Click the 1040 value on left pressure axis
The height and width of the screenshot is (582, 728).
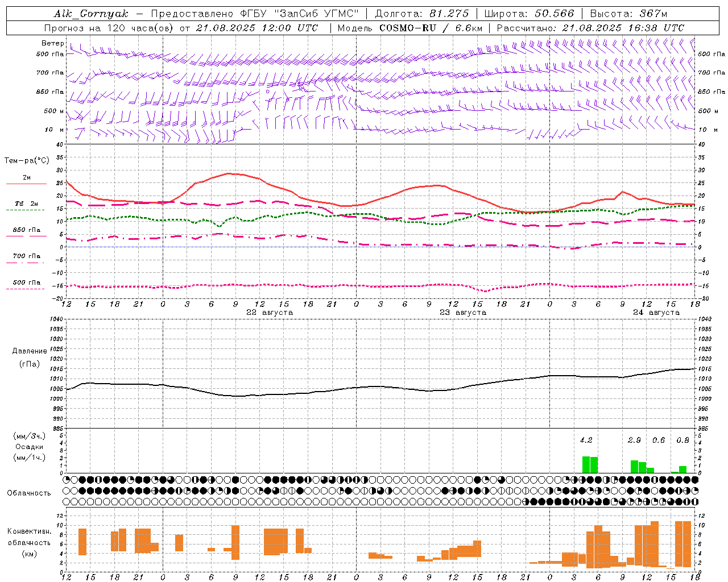[56, 319]
